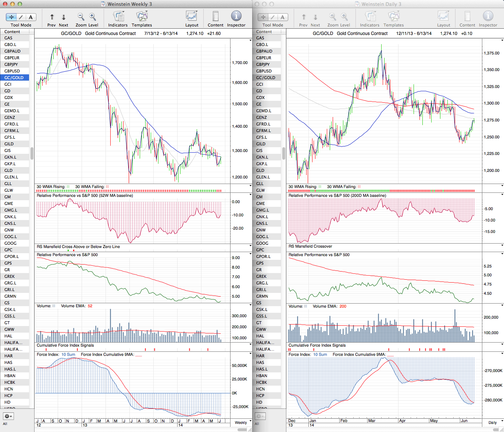This screenshot has height=432, width=504.
Task: Open Layout in the Weekly window toolbar
Action: 192,17
